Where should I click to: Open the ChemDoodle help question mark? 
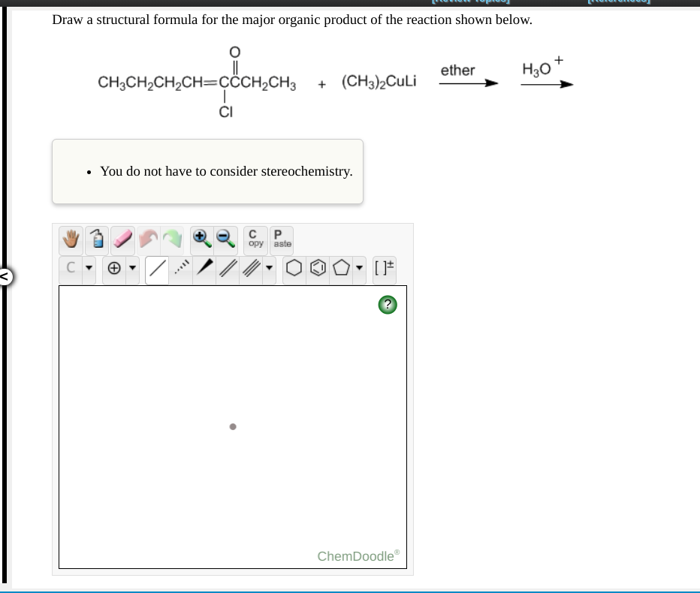388,305
